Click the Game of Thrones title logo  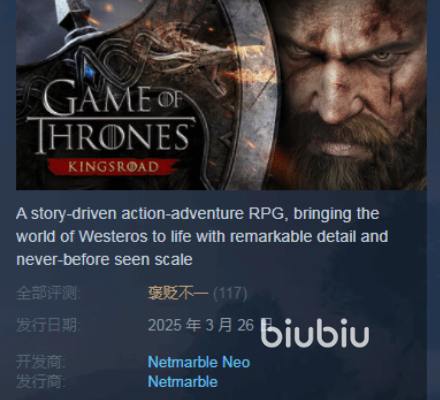(112, 120)
